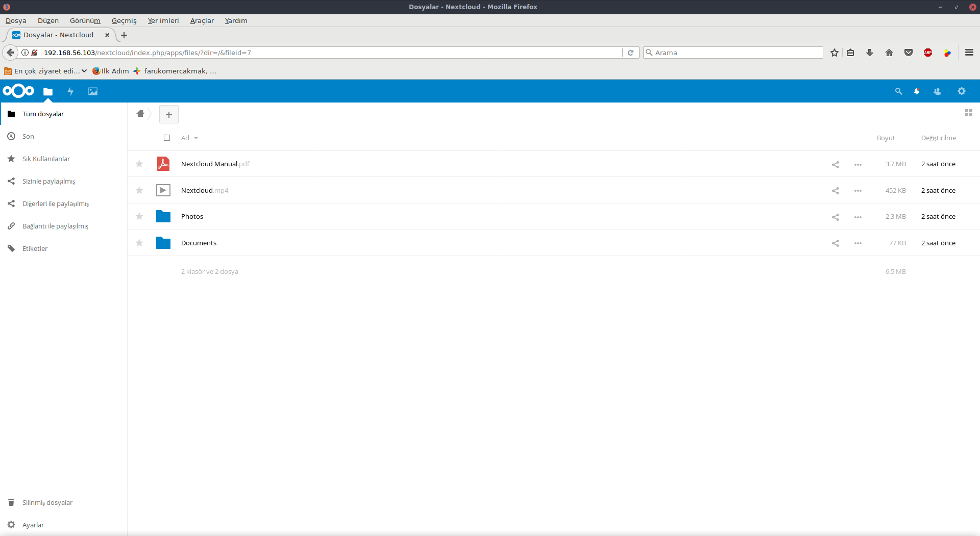The width and height of the screenshot is (980, 536).
Task: Open the Araçlar menu
Action: (x=202, y=20)
